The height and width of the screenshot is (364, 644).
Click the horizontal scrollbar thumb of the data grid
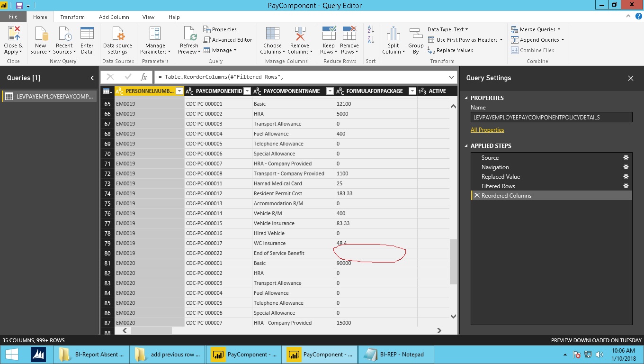(151, 330)
